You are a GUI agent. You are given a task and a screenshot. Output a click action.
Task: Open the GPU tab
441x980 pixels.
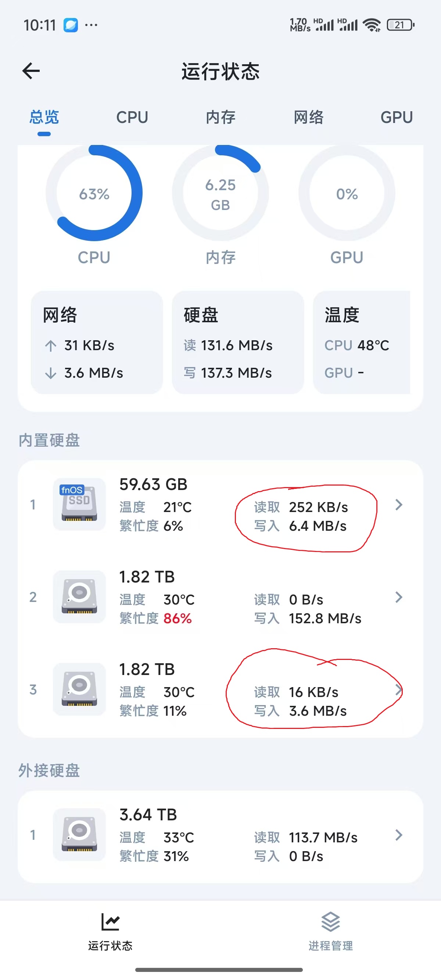tap(397, 117)
